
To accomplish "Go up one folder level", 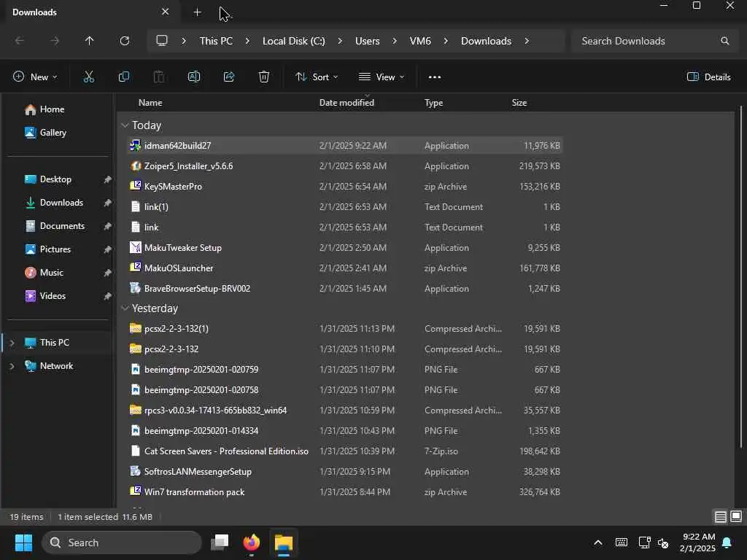I will pos(89,41).
